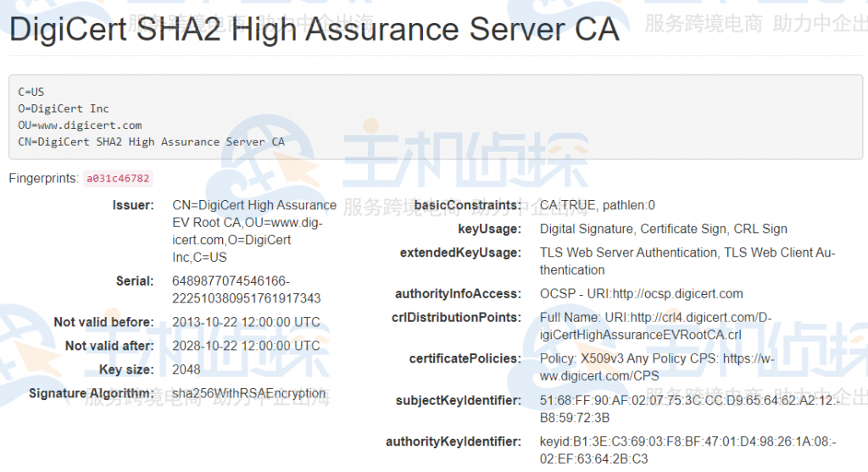Select the issuer value CN=DigiCert High Assurance EV Root CA
Image resolution: width=868 pixels, height=472 pixels.
tap(254, 231)
